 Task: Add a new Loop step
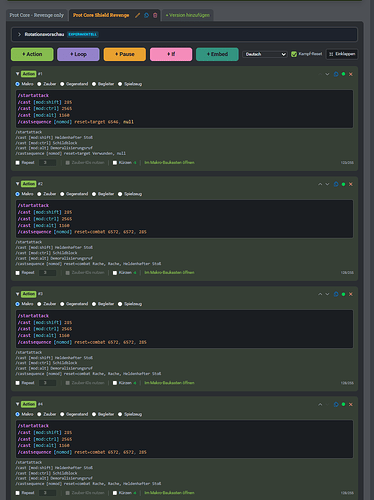click(x=78, y=54)
